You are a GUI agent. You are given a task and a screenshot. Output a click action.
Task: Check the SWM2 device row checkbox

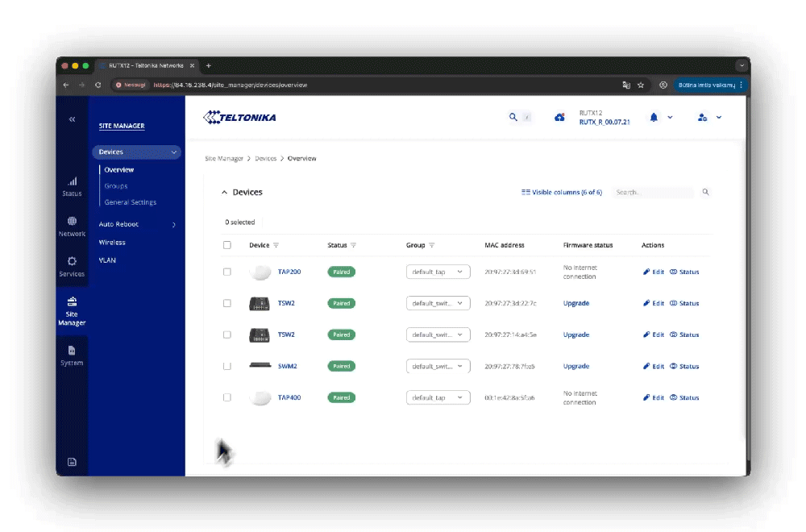pos(227,366)
